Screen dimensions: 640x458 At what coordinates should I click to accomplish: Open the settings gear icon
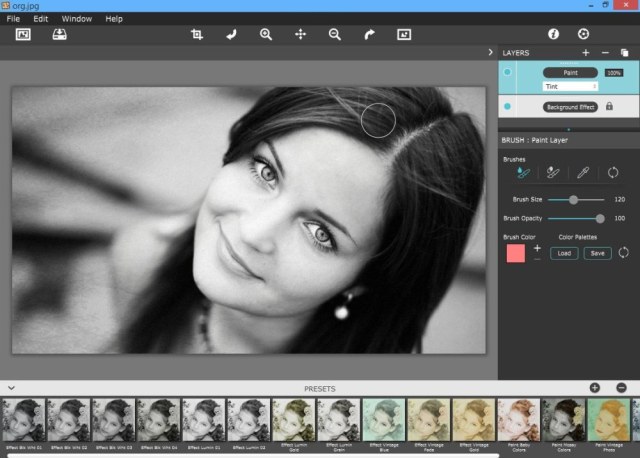point(583,34)
